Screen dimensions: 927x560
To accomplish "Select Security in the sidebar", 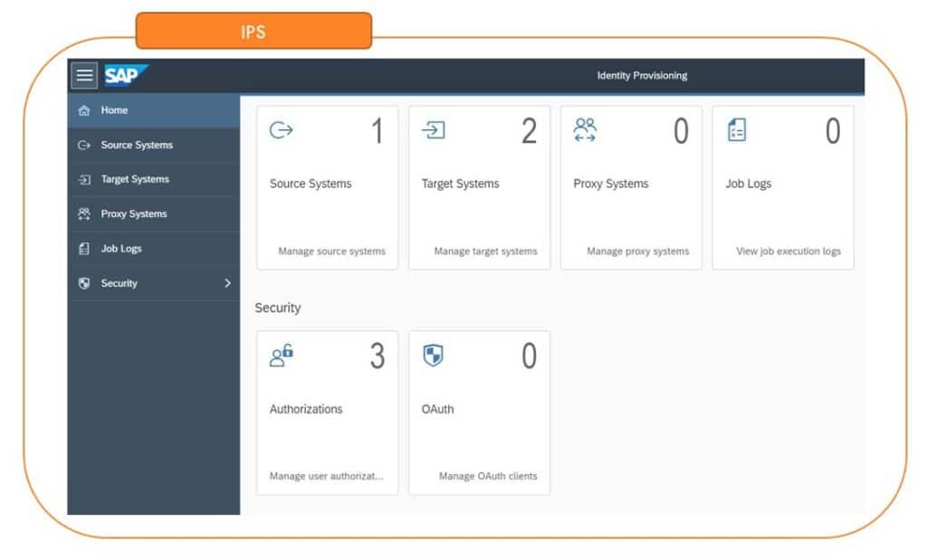I will click(154, 283).
